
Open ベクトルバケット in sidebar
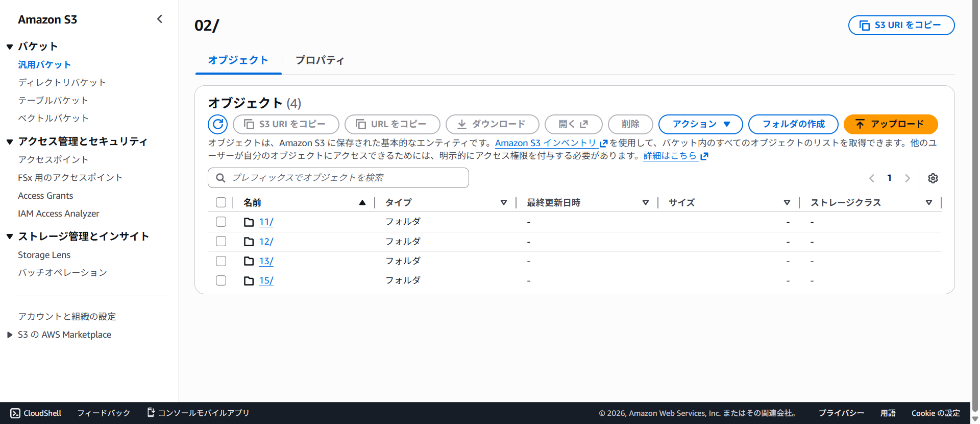tap(53, 119)
